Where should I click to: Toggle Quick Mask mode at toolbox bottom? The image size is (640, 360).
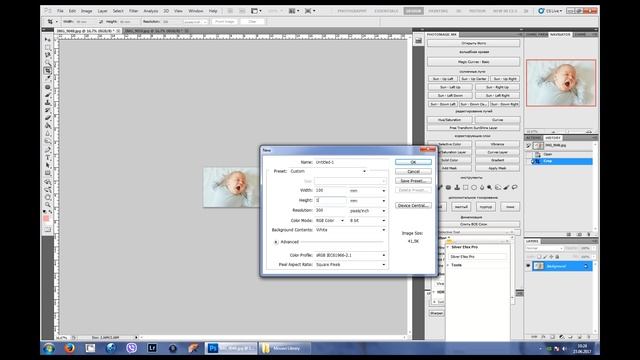click(x=48, y=229)
